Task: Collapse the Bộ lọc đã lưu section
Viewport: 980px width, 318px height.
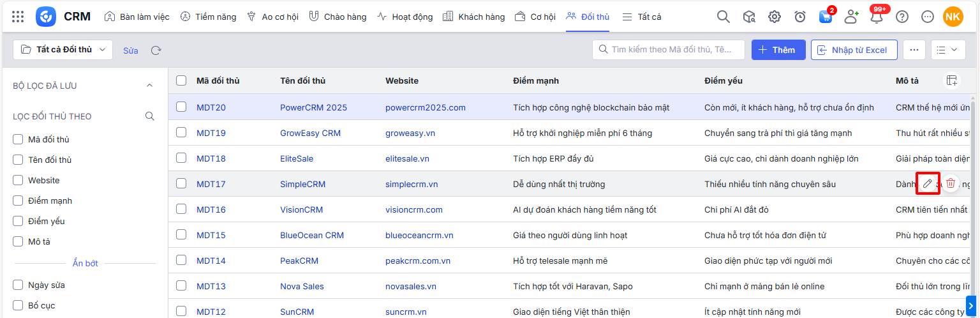Action: click(x=150, y=86)
